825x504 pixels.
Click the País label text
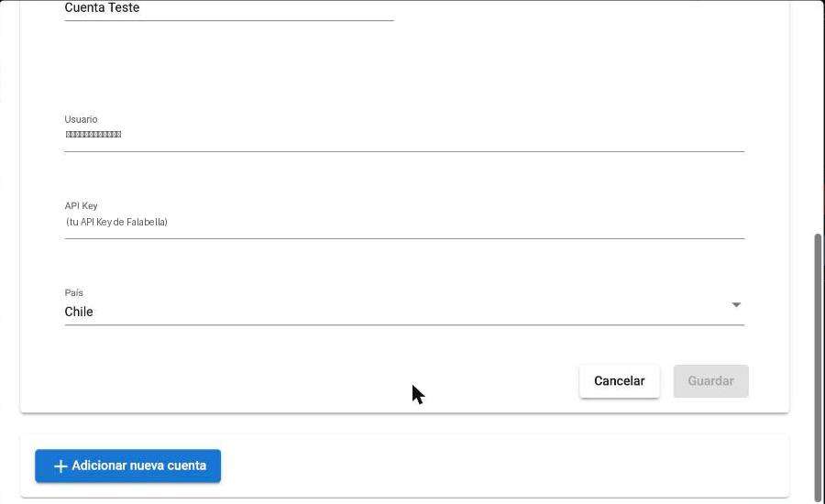[73, 292]
